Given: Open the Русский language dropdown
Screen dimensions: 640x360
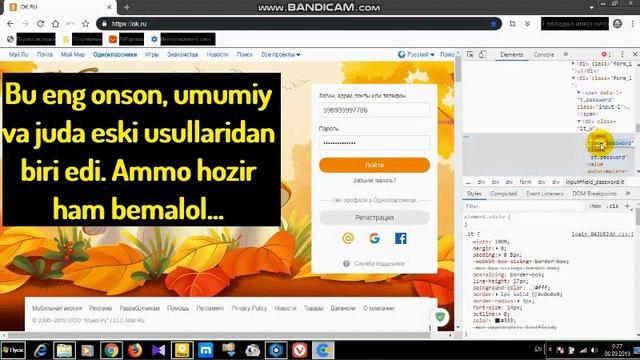Looking at the screenshot, I should [x=416, y=54].
